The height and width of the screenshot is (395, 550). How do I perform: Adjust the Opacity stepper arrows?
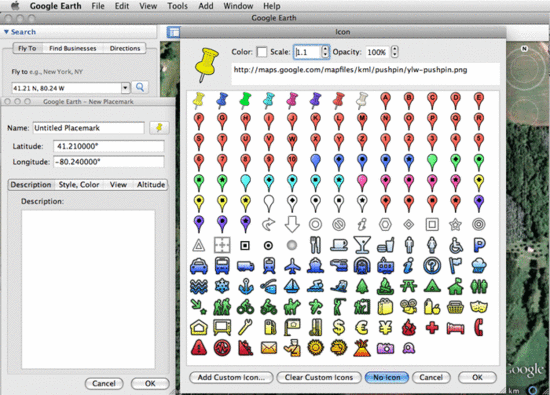(395, 52)
